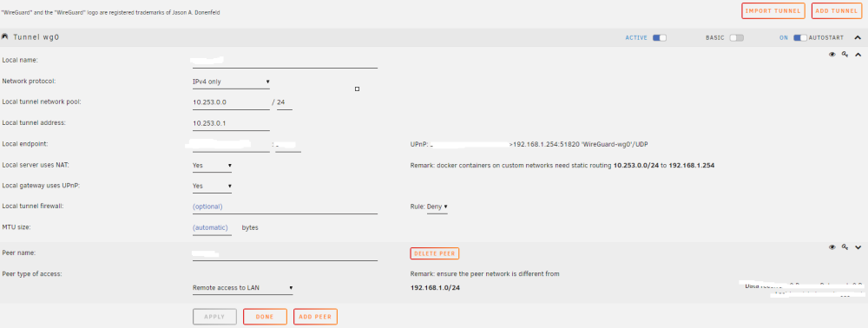Click the Apply button
The width and height of the screenshot is (868, 328).
214,317
